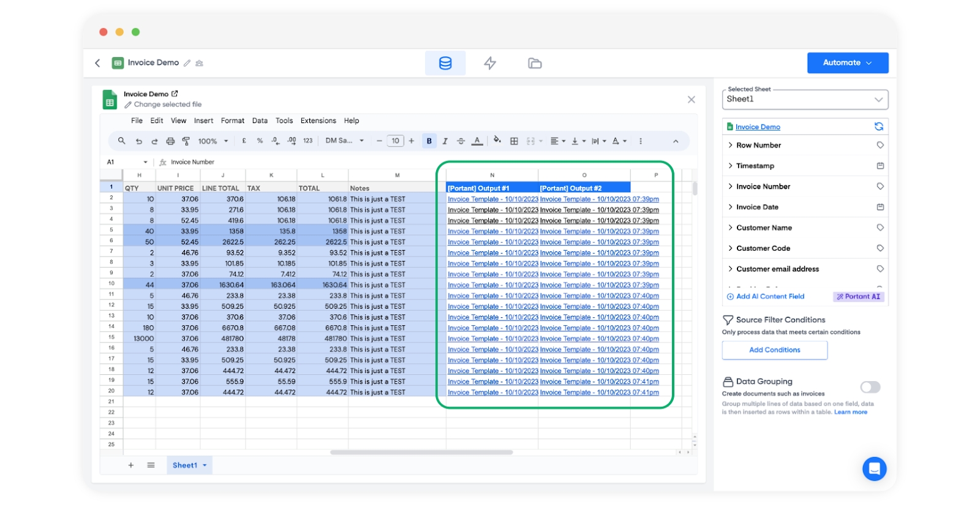Expand the Invoice Number field
The image size is (980, 506).
[x=763, y=186]
